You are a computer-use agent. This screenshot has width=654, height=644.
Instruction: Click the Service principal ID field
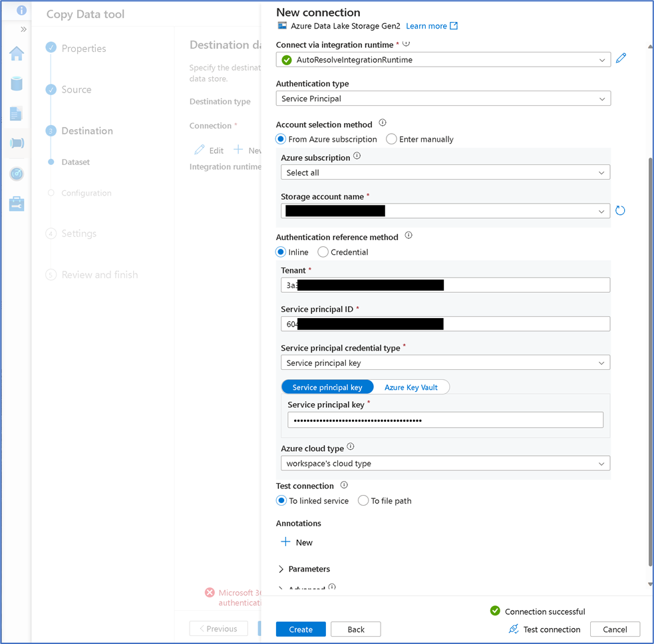point(446,324)
